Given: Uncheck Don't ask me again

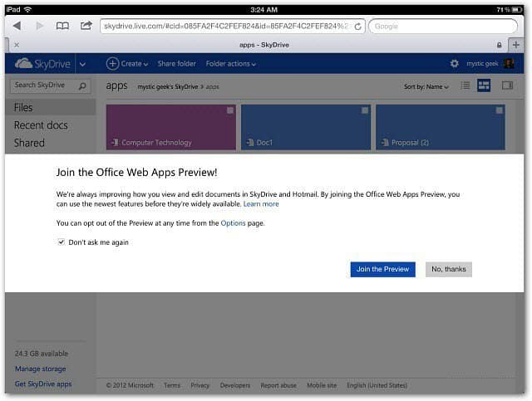Looking at the screenshot, I should click(61, 242).
